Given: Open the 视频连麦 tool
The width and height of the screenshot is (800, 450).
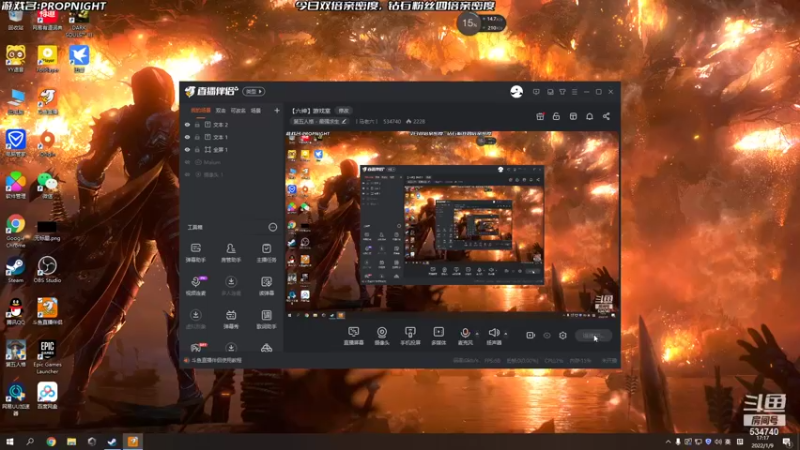Looking at the screenshot, I should [x=195, y=286].
